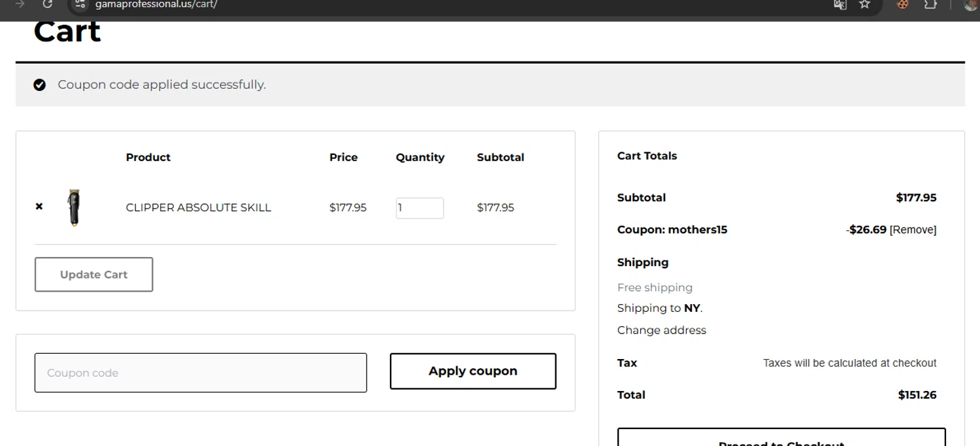The width and height of the screenshot is (980, 446).
Task: Click the Price column header
Action: (344, 158)
